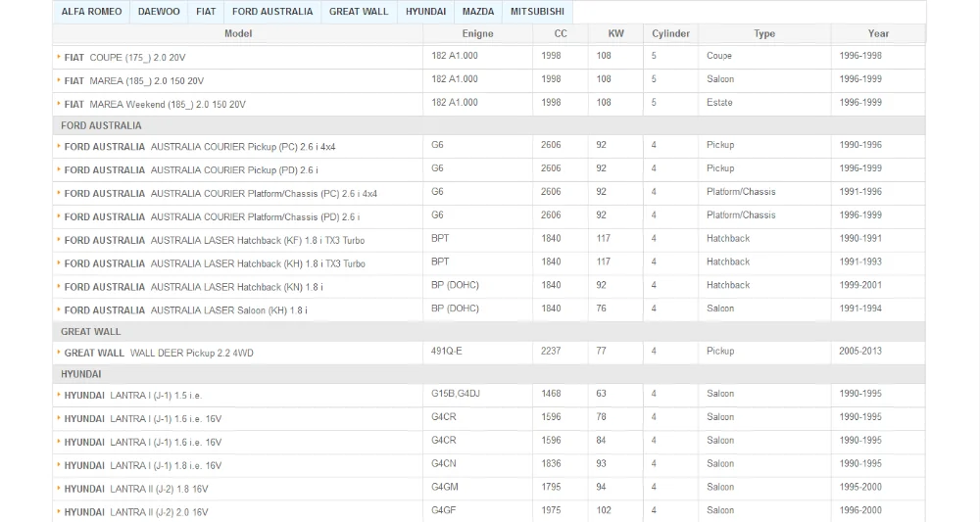The image size is (980, 522).
Task: Select engine code G4GM cell
Action: 444,487
